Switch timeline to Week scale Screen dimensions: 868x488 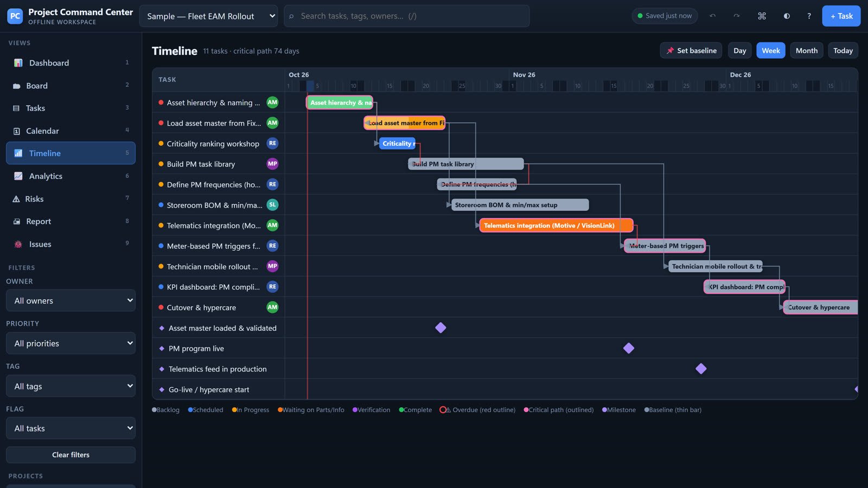point(770,50)
